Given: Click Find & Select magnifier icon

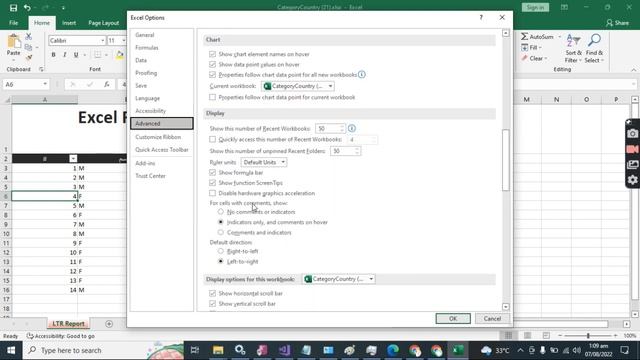Looking at the screenshot, I should coord(594,40).
